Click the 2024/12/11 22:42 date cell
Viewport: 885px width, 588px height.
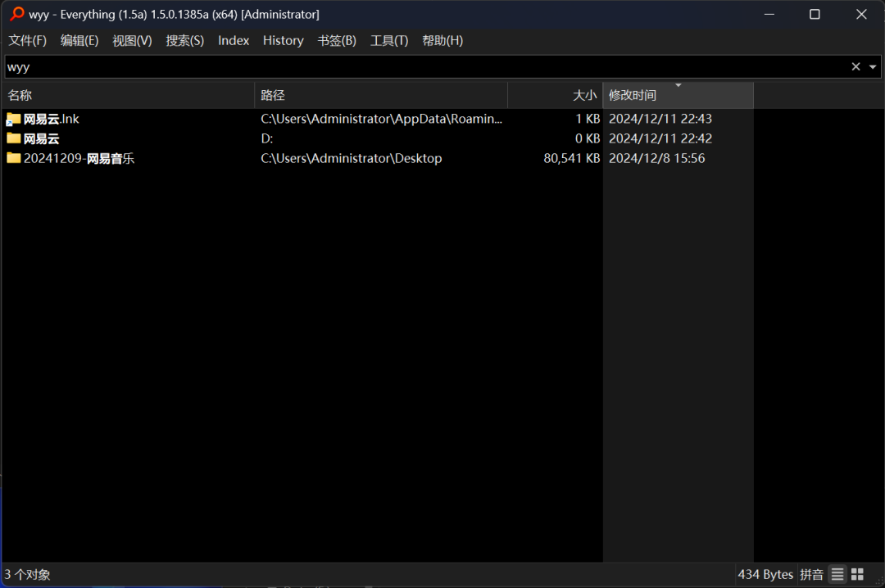click(x=660, y=139)
